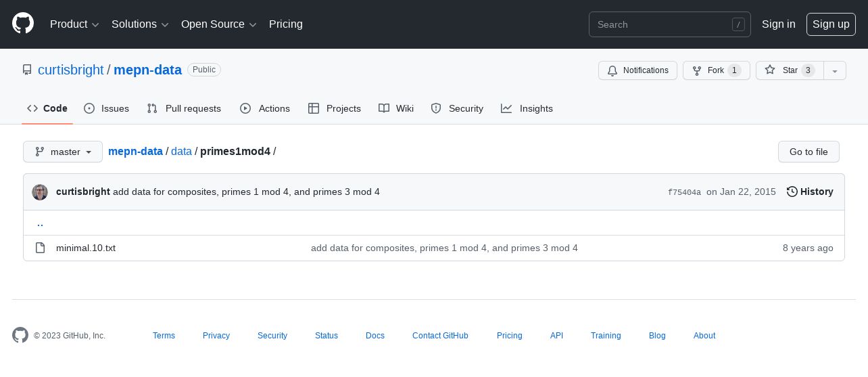
Task: Open footer Blog link
Action: point(657,336)
